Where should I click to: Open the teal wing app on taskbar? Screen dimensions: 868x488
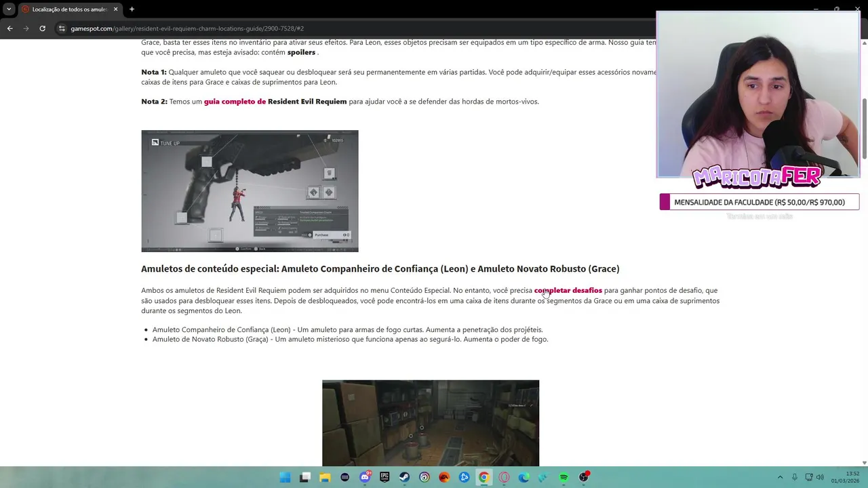543,477
